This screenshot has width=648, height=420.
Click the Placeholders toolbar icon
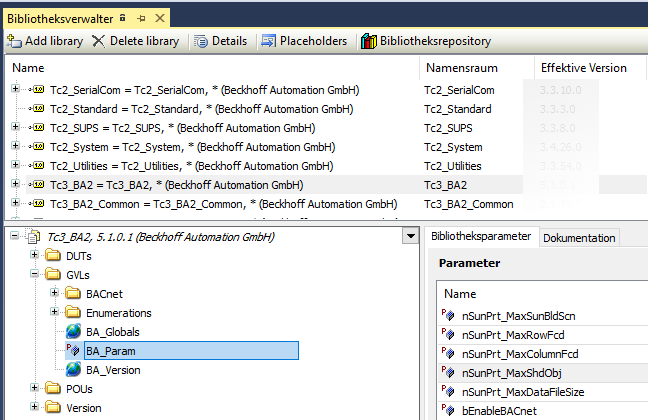[269, 41]
